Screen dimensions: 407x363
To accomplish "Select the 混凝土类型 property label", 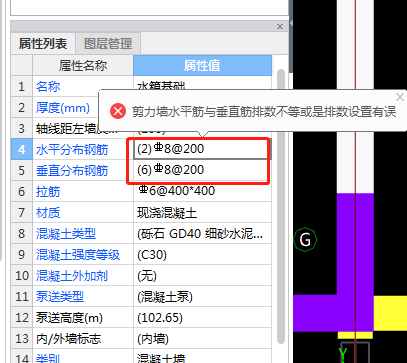I will point(66,234).
